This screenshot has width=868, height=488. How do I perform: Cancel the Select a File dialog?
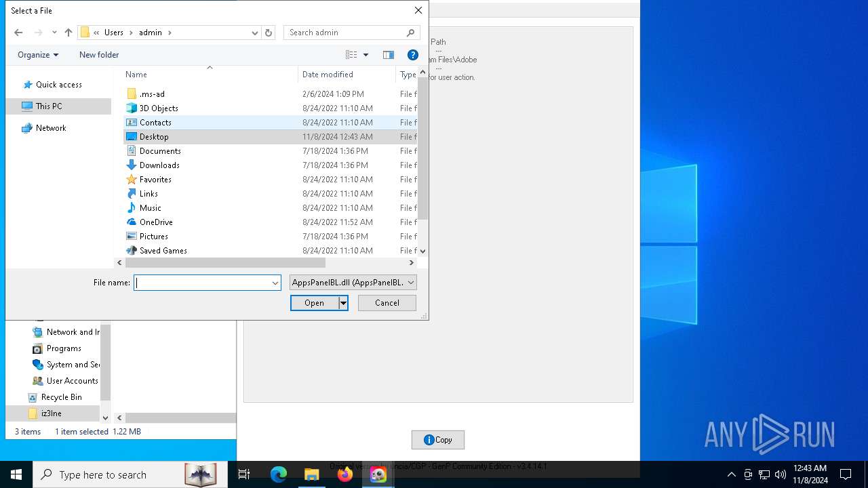(x=387, y=303)
